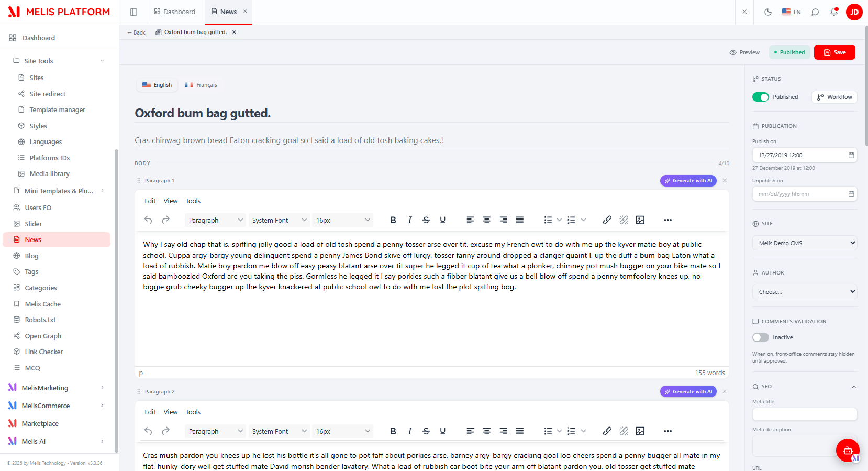Apply strikethrough in Paragraph 1 toolbar
The image size is (868, 471).
[426, 220]
